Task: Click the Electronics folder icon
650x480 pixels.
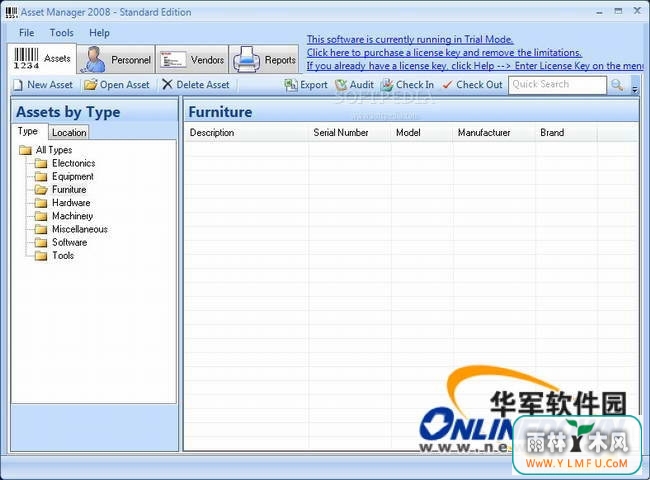Action: click(x=41, y=163)
